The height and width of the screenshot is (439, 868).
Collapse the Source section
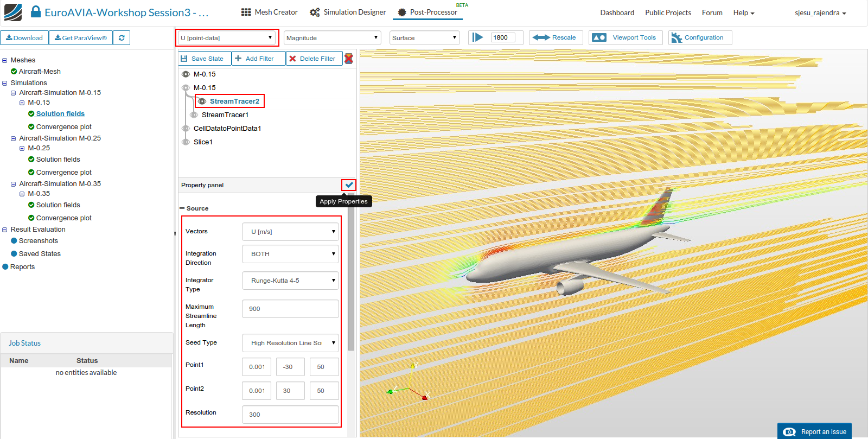[x=182, y=208]
